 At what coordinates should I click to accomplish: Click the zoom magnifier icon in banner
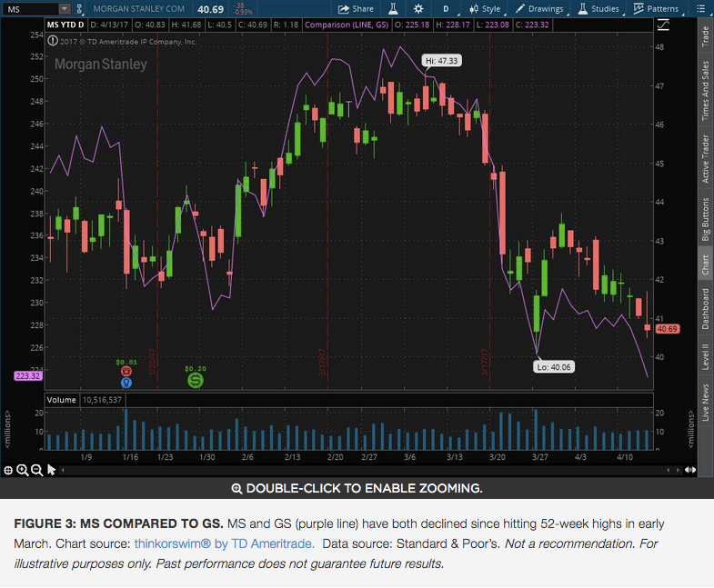[x=236, y=489]
